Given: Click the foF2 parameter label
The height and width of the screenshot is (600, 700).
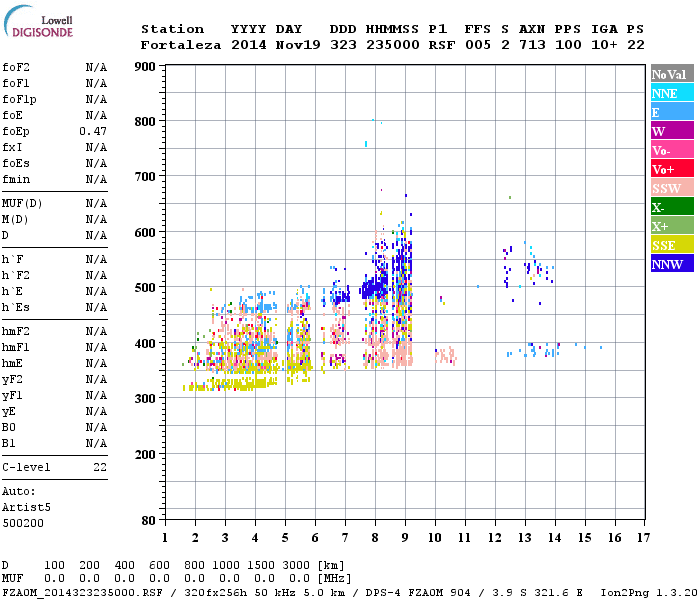Looking at the screenshot, I should click(x=16, y=67).
